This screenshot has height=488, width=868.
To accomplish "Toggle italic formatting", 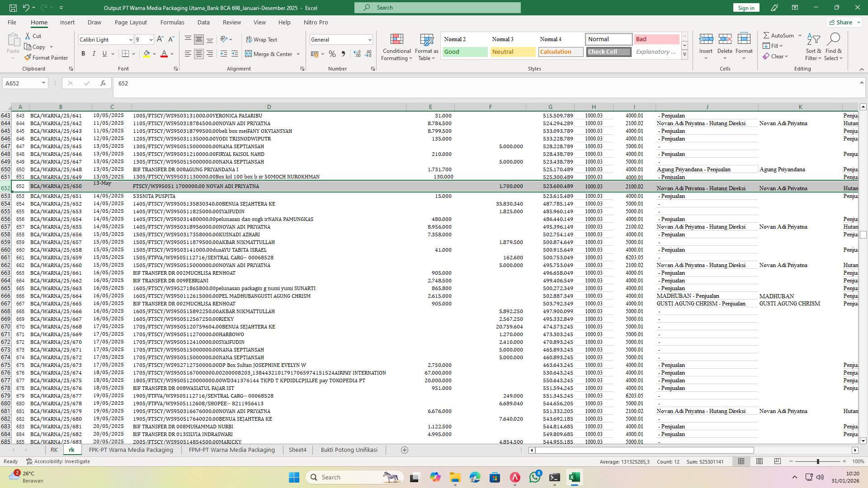I will pyautogui.click(x=94, y=53).
